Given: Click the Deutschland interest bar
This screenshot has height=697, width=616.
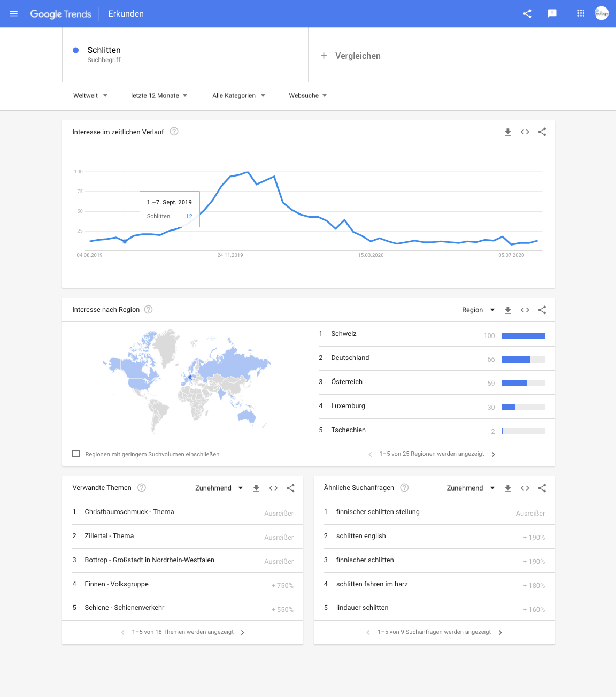Looking at the screenshot, I should (523, 359).
